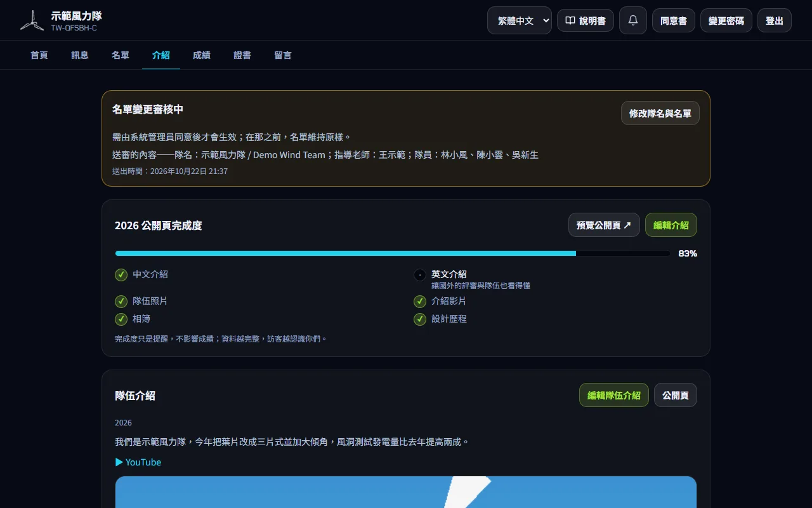This screenshot has width=812, height=508.
Task: Click the 設計歷程 checklist label
Action: [449, 319]
